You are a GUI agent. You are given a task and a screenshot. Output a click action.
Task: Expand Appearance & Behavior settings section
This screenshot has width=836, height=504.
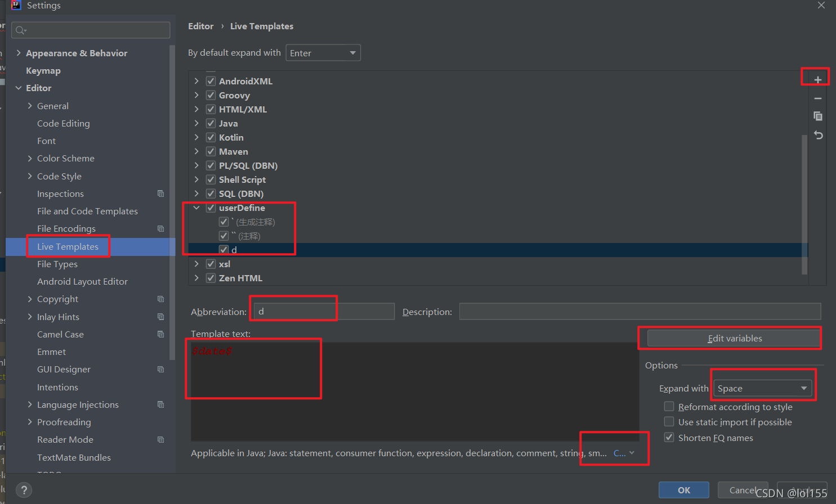pos(19,53)
